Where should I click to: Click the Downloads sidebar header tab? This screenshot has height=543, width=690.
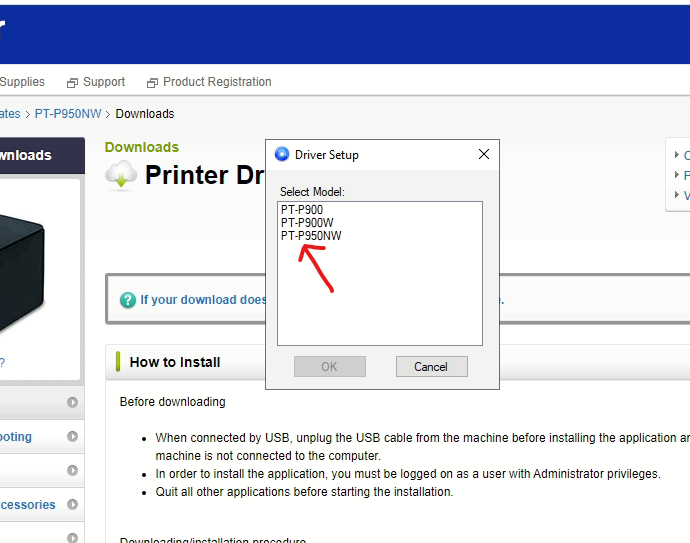[x=42, y=155]
